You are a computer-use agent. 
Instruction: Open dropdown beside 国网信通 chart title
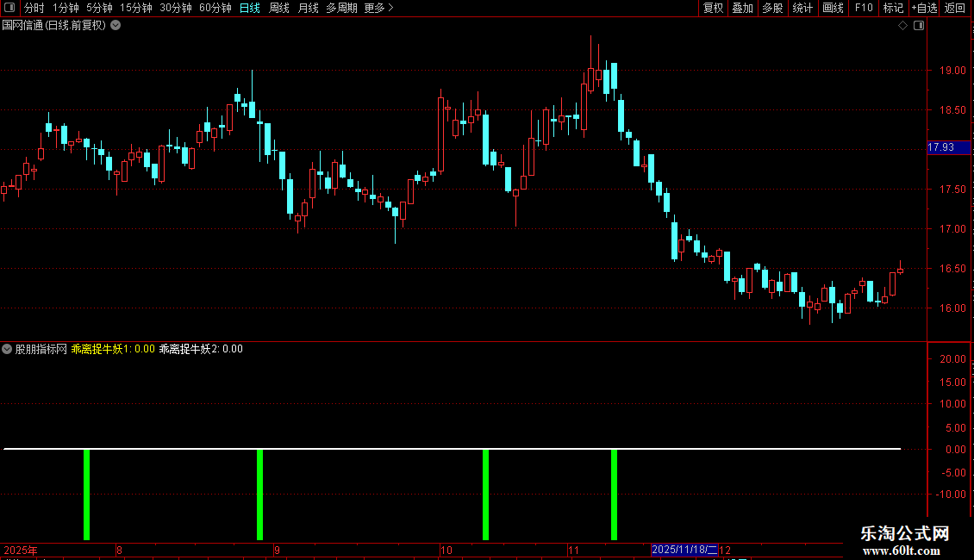116,26
